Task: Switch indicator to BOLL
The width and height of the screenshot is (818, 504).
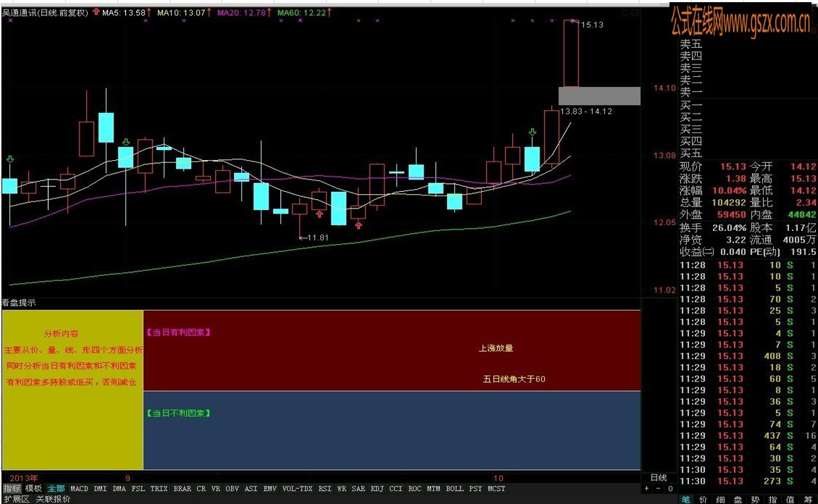Action: (x=455, y=488)
